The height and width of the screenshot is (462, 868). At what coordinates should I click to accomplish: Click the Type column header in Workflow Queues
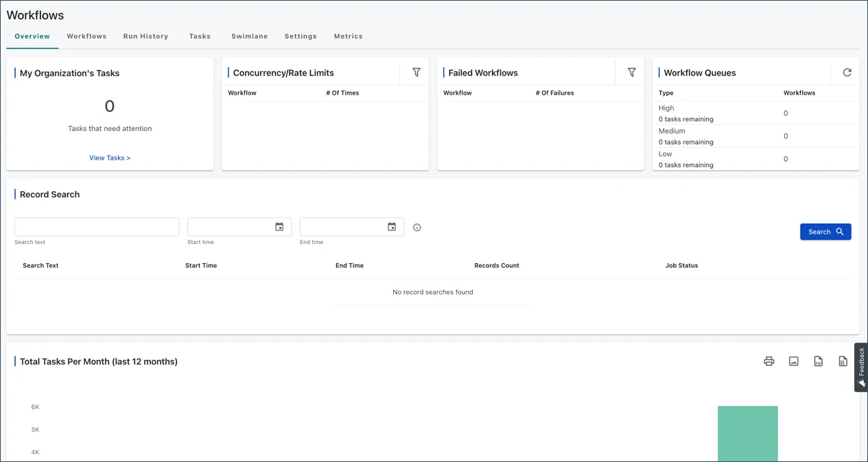click(x=666, y=93)
